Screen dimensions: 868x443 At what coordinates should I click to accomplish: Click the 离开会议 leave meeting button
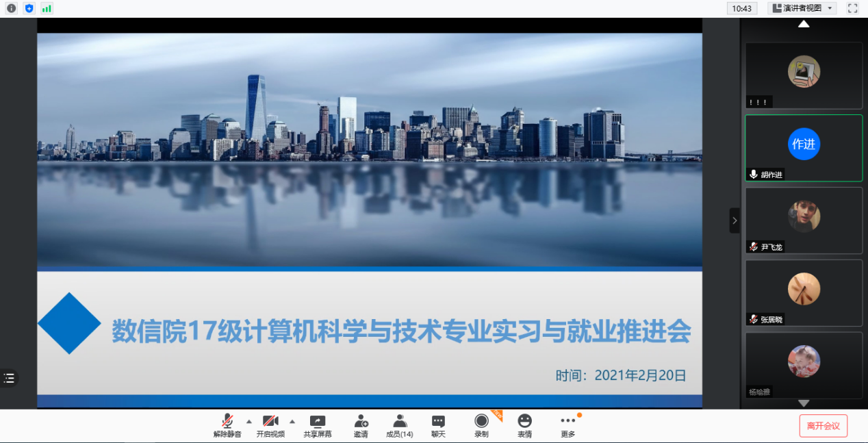pos(824,426)
